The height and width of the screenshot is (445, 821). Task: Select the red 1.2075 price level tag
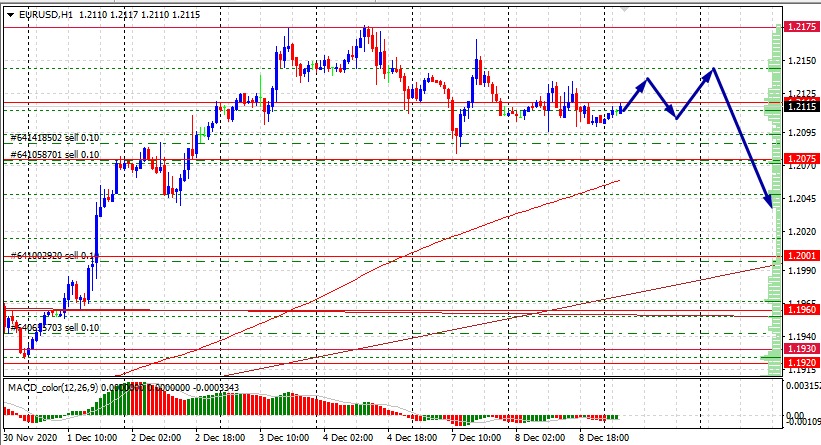(x=799, y=159)
